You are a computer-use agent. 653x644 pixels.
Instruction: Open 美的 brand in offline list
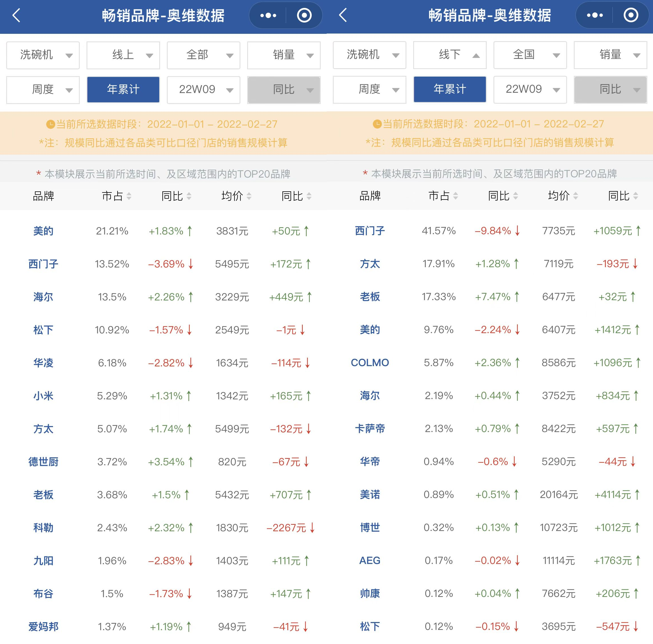[x=370, y=329]
